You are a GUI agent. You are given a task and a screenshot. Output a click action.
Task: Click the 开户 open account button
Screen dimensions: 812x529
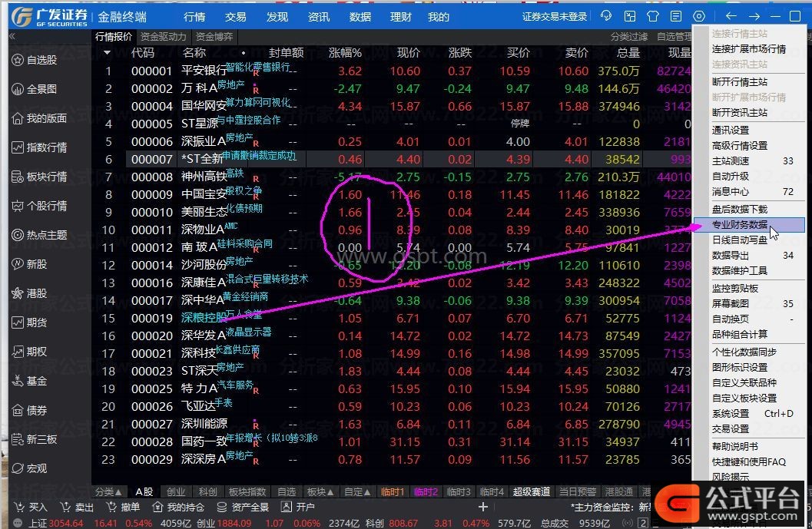[x=298, y=508]
